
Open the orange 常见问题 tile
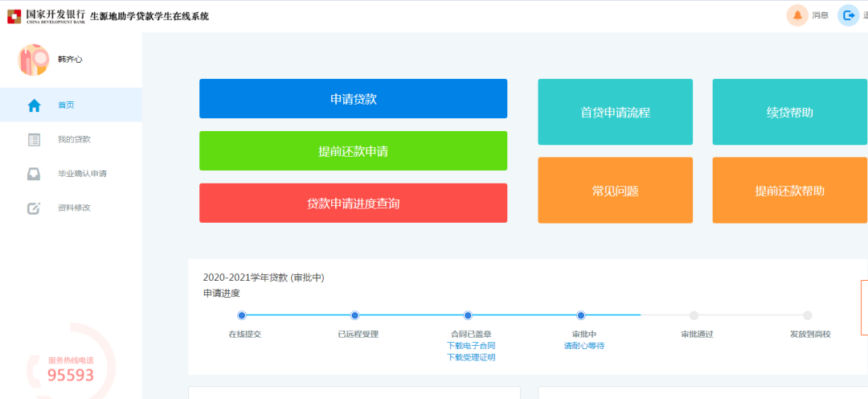[x=615, y=191]
